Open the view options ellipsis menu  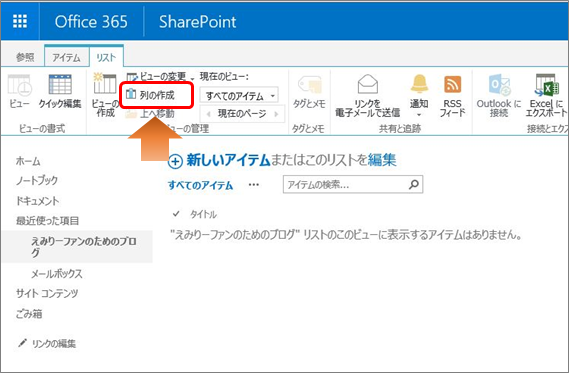254,185
